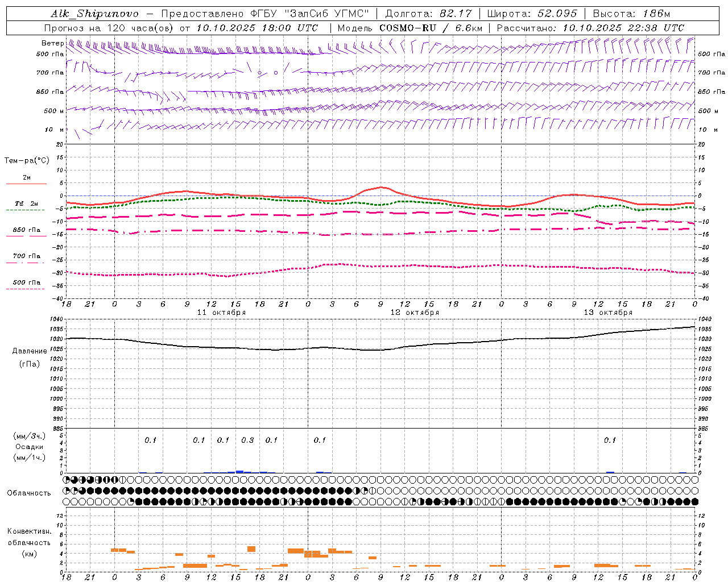728x582 pixels.
Task: Click the Ветер wind panel label
Action: click(53, 43)
